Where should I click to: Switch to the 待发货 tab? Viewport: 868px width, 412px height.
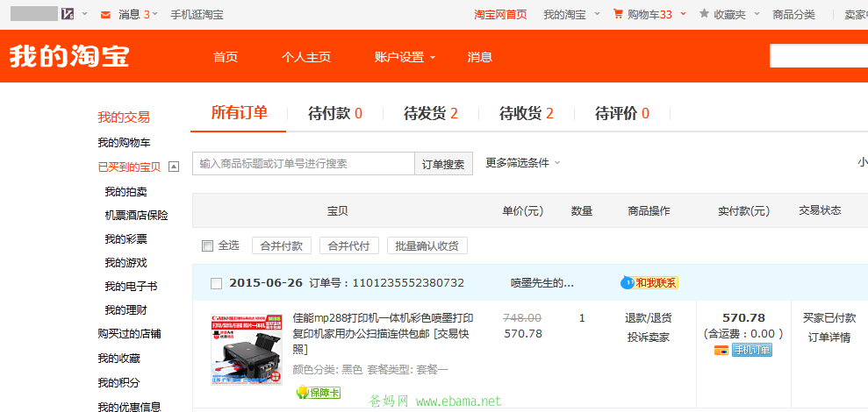click(x=431, y=114)
